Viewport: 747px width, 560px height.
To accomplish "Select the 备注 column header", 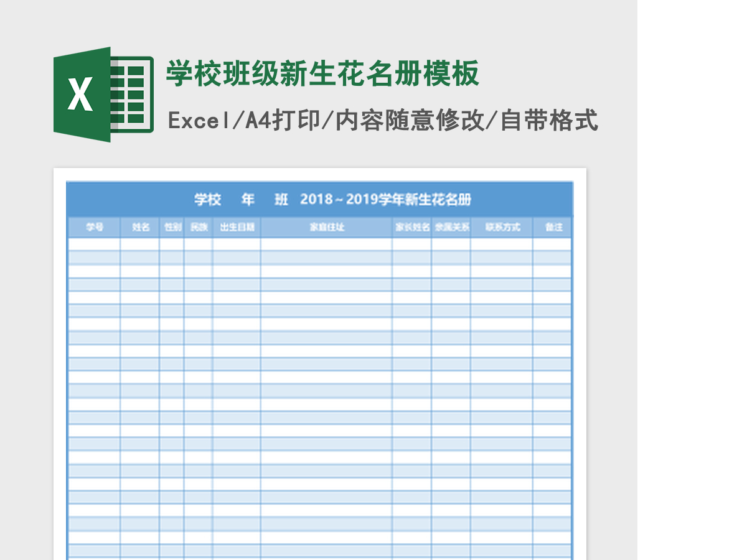I will (x=553, y=227).
